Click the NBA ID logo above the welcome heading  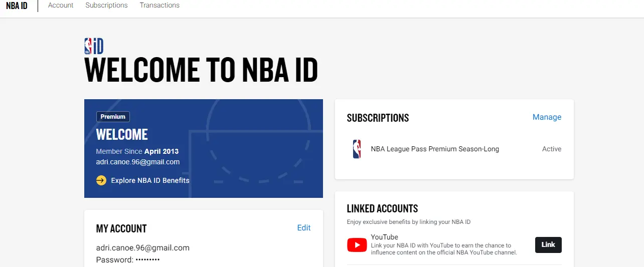click(x=94, y=46)
